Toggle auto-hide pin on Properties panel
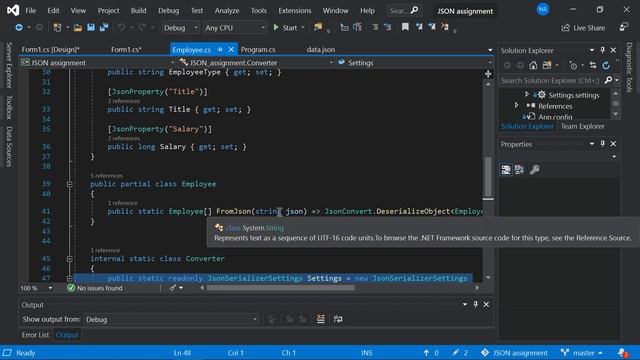This screenshot has width=640, height=360. [602, 144]
